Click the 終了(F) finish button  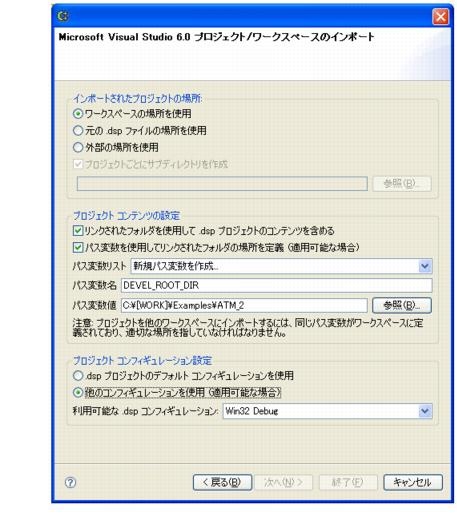point(348,482)
